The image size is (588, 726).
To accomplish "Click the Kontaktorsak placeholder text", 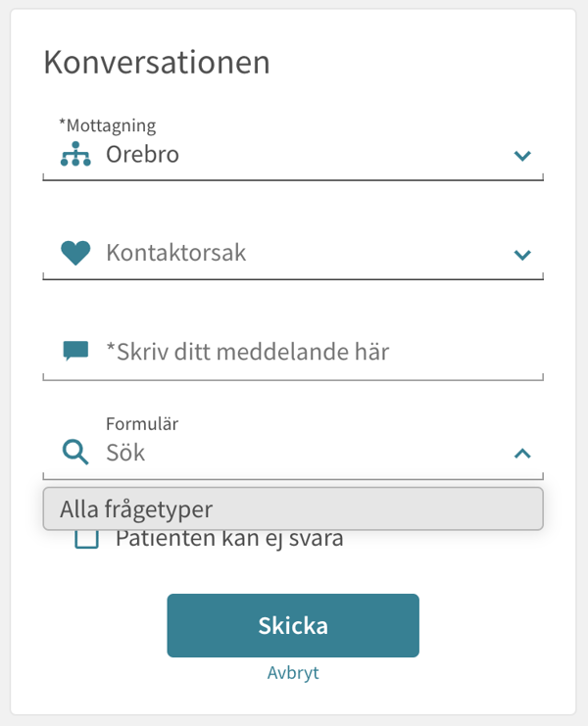I will [176, 253].
